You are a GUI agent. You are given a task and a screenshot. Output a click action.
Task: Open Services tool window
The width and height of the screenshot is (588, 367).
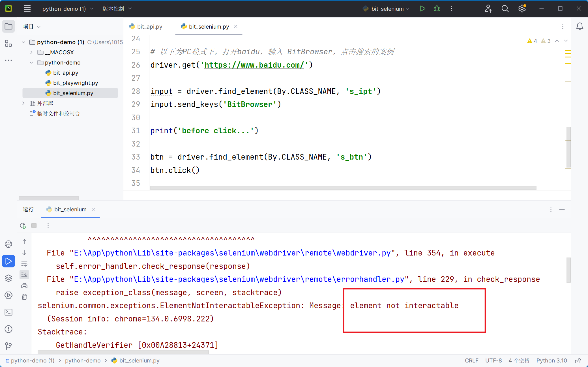point(8,295)
